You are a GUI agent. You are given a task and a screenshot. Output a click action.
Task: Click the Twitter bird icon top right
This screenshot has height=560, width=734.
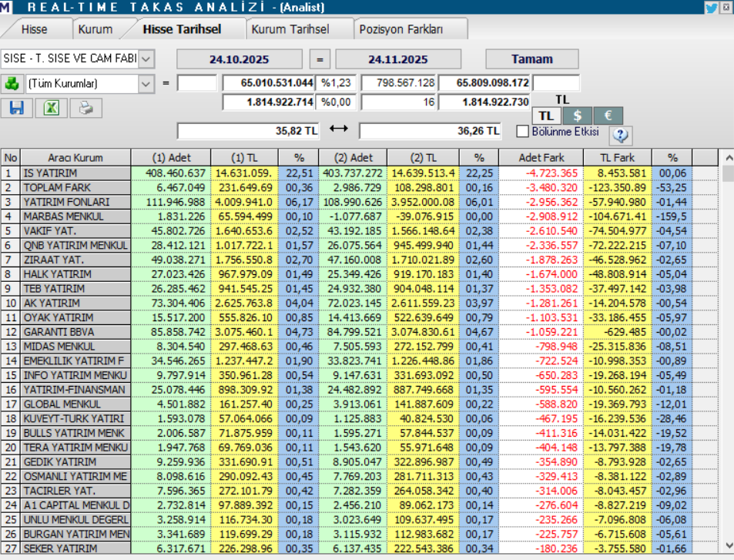710,7
